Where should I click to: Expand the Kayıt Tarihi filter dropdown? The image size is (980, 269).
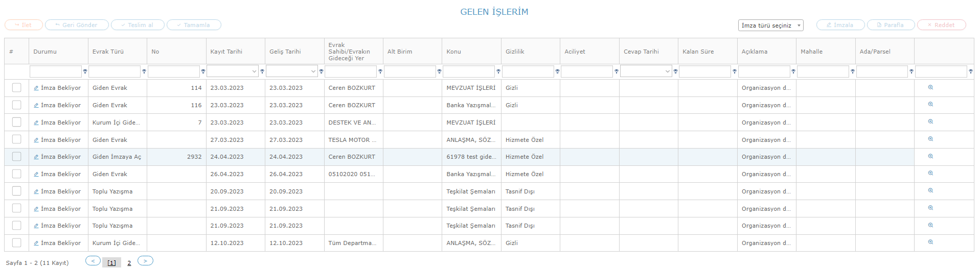click(x=254, y=71)
